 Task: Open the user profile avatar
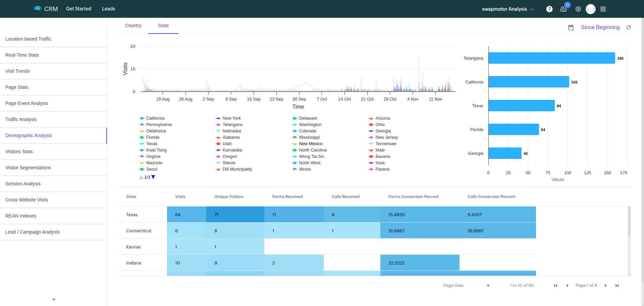(591, 9)
